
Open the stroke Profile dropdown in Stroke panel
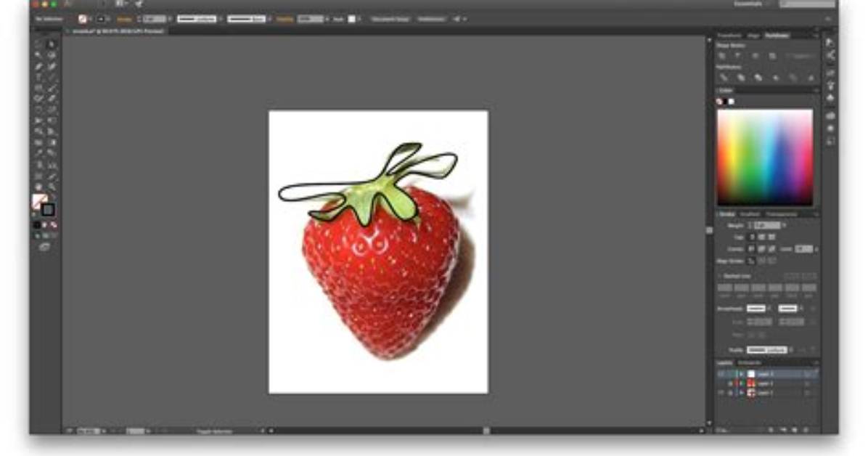point(790,349)
